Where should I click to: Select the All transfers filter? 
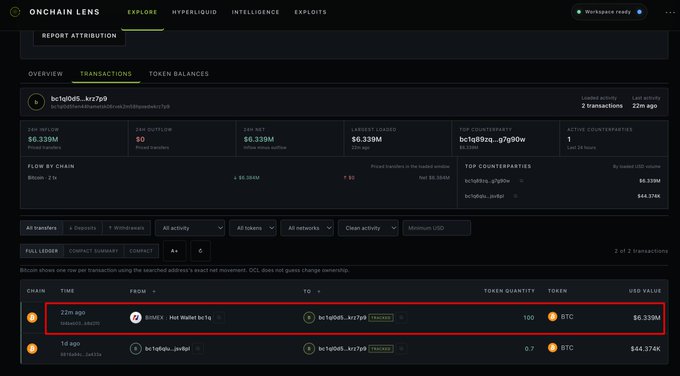point(41,228)
